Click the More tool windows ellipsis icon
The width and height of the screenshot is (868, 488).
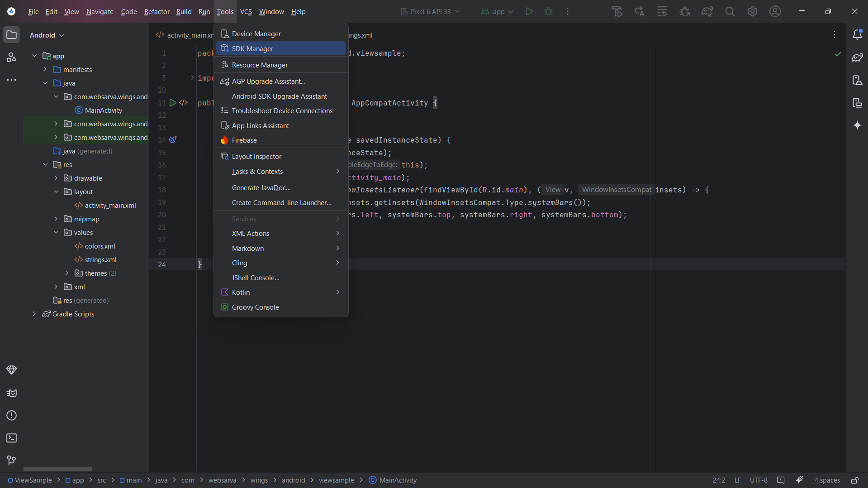point(11,80)
